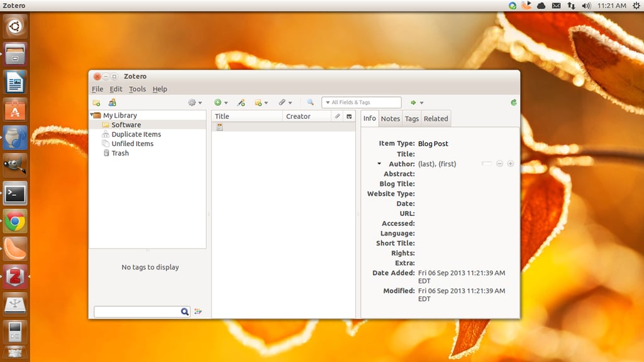
Task: Click the Advanced Search magnifier icon
Action: click(311, 102)
